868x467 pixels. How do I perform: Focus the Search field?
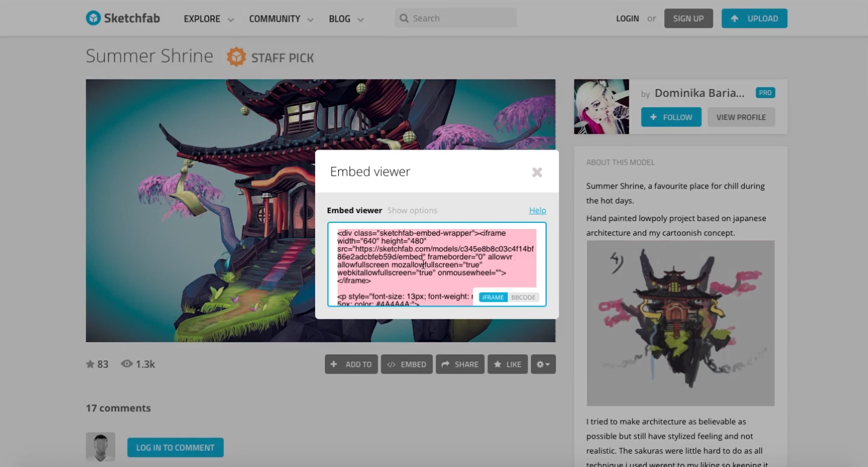point(456,18)
